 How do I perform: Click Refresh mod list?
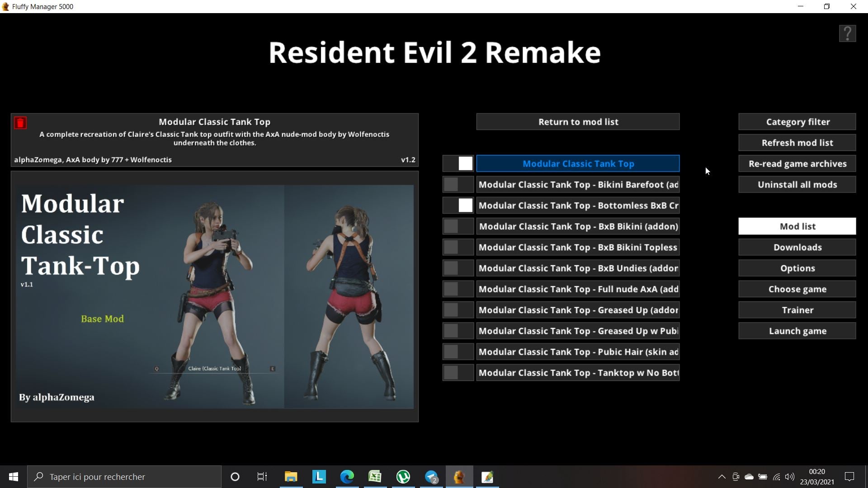click(x=797, y=143)
